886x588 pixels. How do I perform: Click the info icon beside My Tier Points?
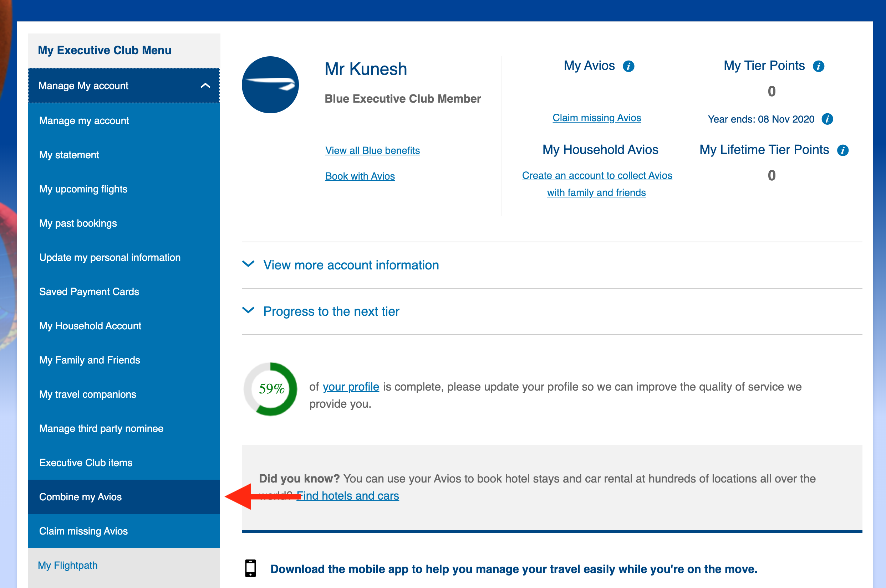(819, 66)
